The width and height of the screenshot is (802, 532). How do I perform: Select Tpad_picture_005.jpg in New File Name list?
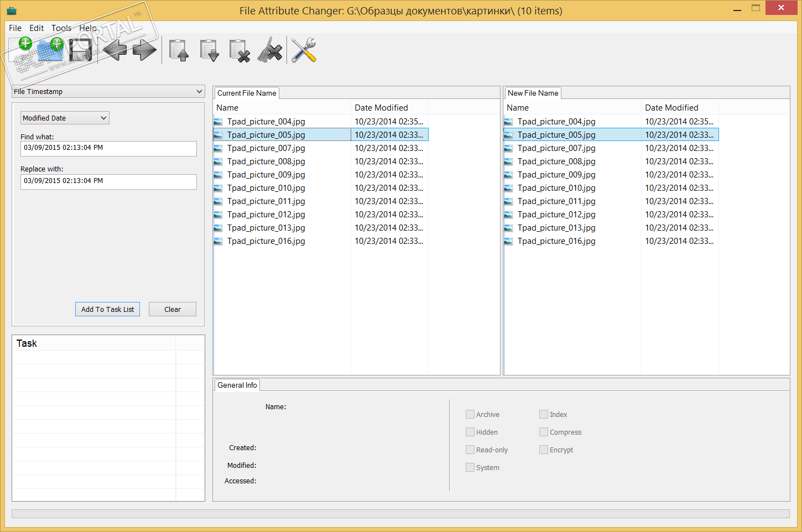pyautogui.click(x=611, y=135)
